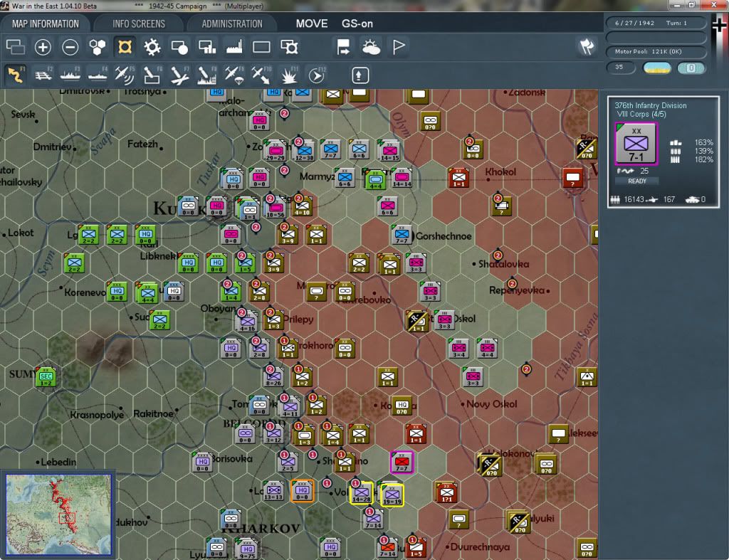This screenshot has height=560, width=729.
Task: Pick the F10 air transfer icon
Action: [261, 75]
